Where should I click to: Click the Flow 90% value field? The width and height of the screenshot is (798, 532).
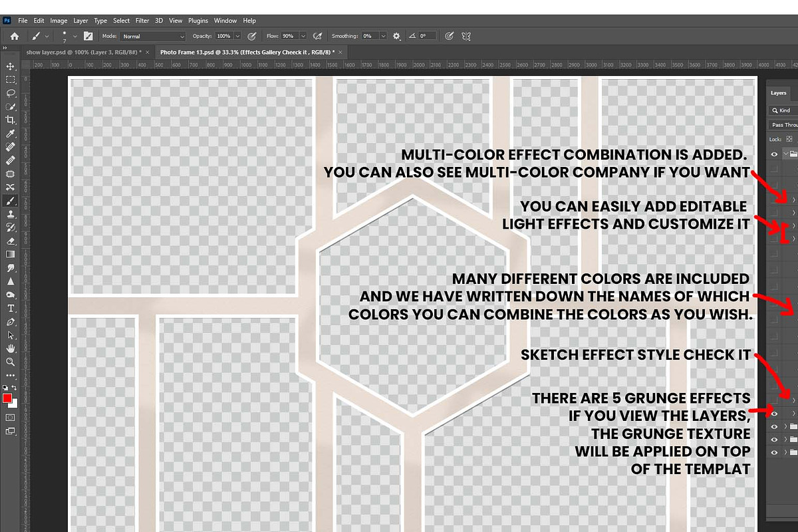(x=289, y=36)
